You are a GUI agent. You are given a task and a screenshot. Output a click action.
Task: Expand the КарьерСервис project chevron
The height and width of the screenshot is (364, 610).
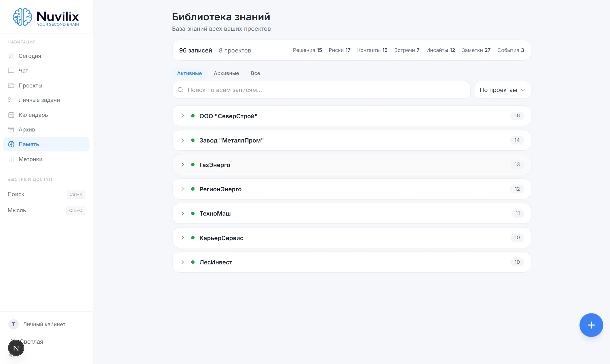click(183, 238)
